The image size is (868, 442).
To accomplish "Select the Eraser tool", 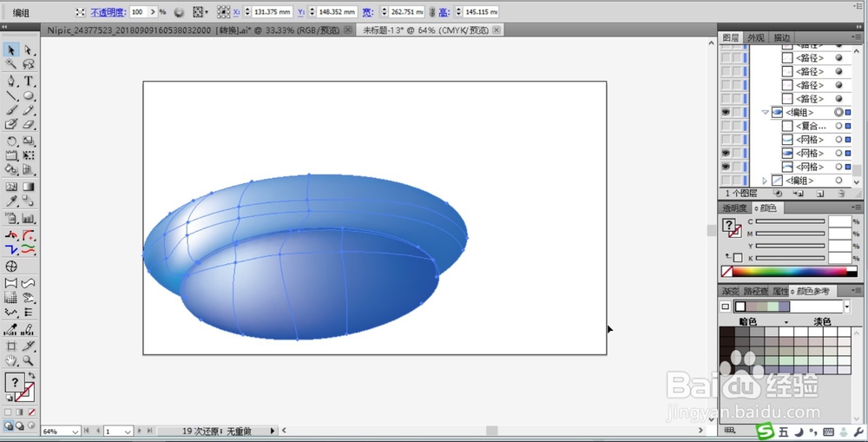I will point(29,125).
